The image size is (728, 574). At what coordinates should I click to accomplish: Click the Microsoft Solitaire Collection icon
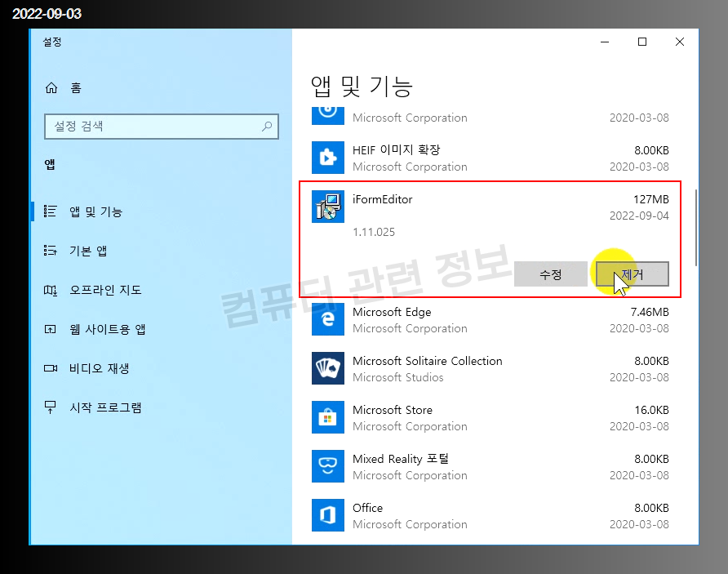click(328, 368)
